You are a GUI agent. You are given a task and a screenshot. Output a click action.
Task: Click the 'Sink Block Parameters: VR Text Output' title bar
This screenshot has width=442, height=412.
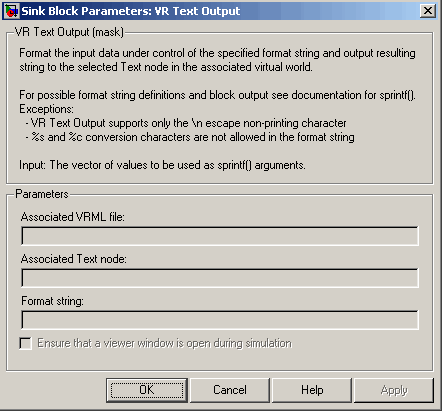point(220,11)
